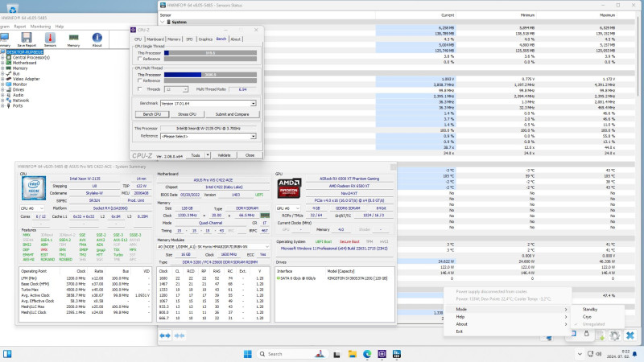Click the blue left-right arrows sensor icon
644x362 pixels.
pyautogui.click(x=165, y=335)
